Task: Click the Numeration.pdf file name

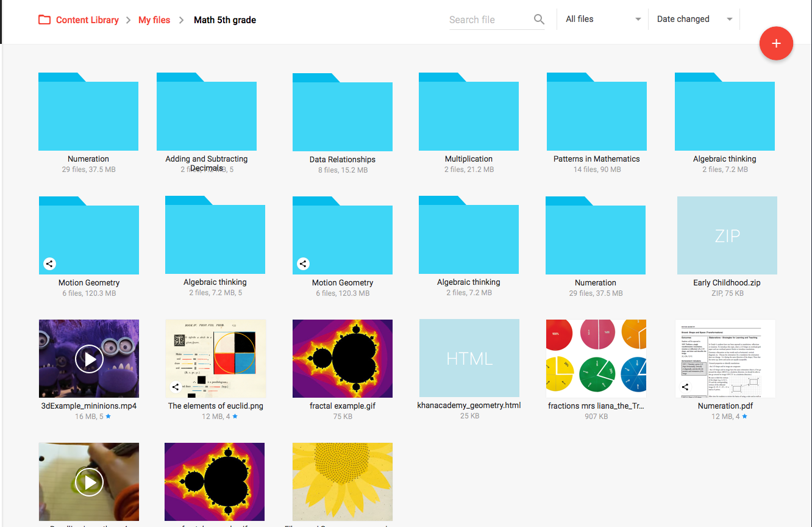Action: 725,406
